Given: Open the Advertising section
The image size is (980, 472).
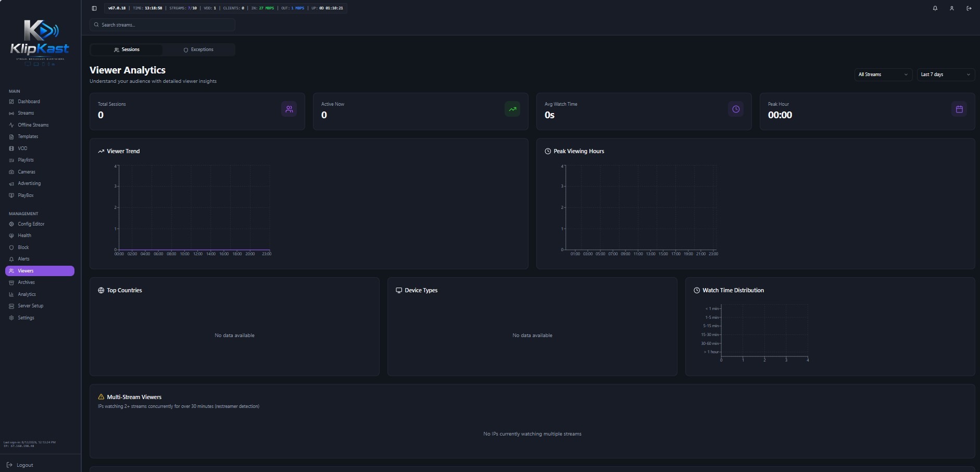Looking at the screenshot, I should click(x=40, y=183).
